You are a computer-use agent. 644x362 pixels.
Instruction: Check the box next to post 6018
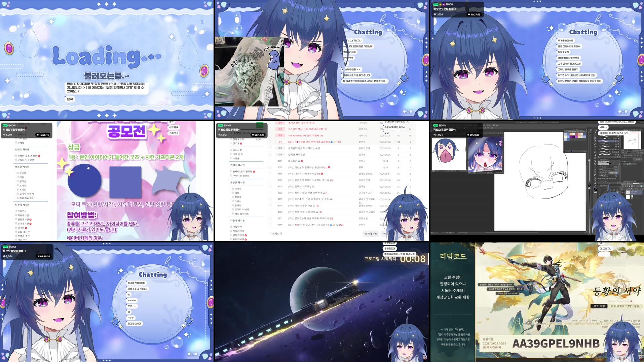[x=270, y=205]
